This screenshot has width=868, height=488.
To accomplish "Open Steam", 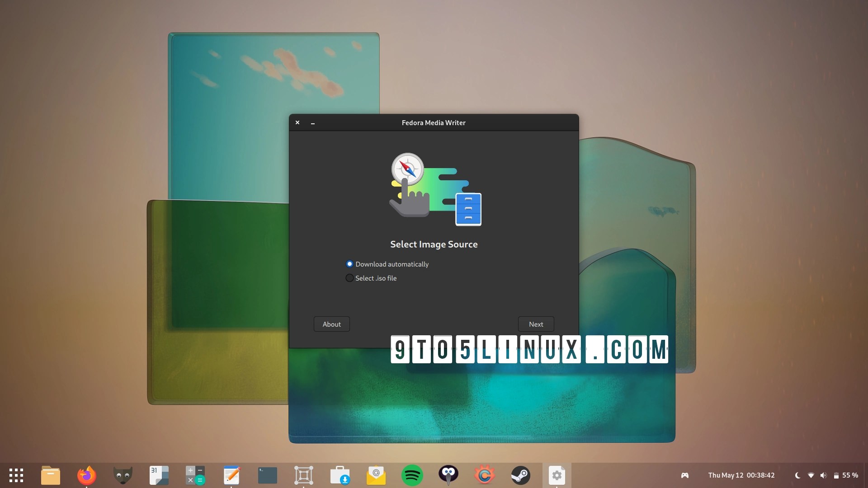I will click(x=521, y=475).
